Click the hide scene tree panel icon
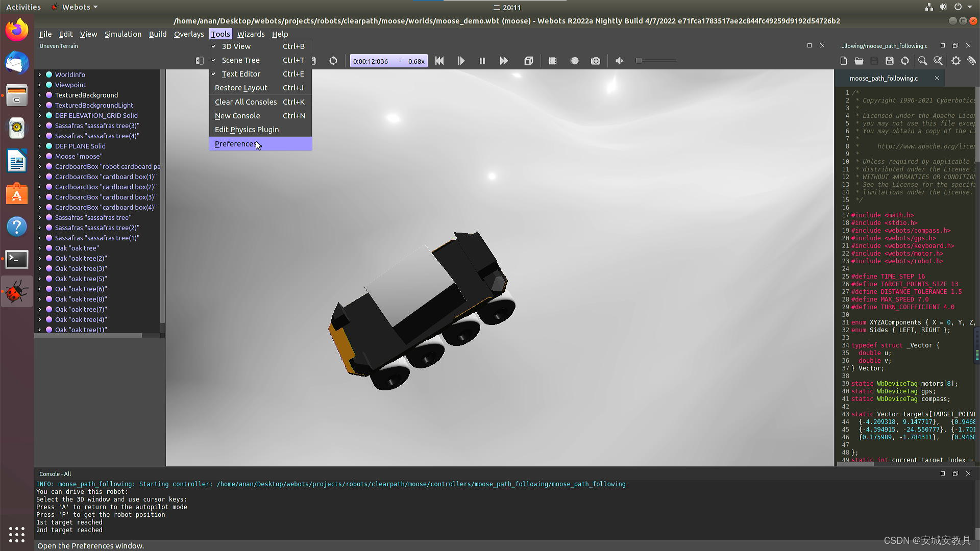This screenshot has width=980, height=551. tap(200, 61)
